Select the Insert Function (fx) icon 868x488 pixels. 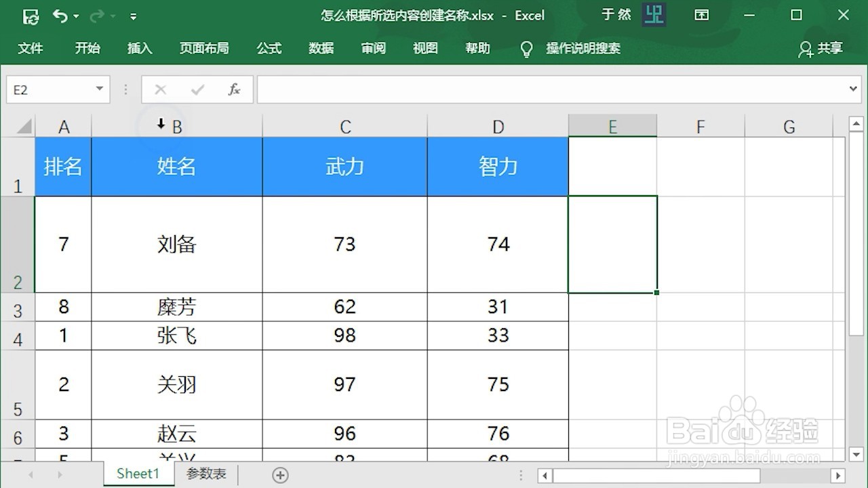coord(234,89)
